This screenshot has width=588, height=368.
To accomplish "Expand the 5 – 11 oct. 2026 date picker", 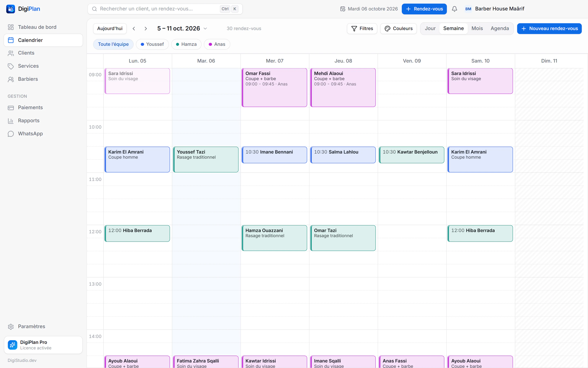I will tap(182, 28).
